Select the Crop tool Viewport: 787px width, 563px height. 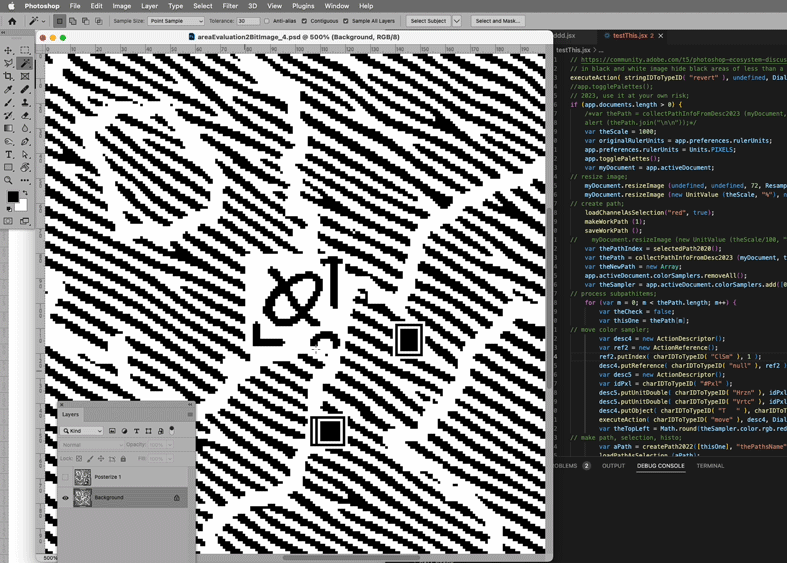coord(9,76)
